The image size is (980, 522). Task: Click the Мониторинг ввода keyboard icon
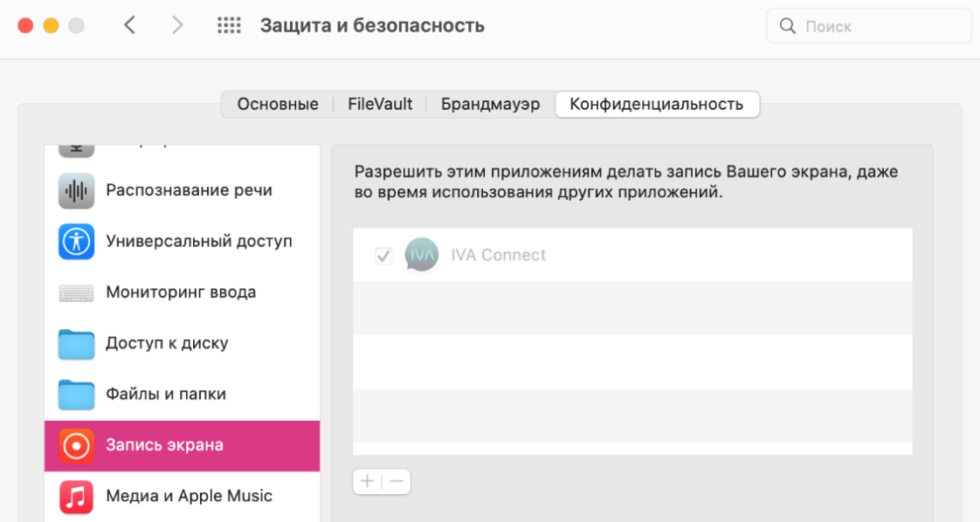[x=76, y=292]
